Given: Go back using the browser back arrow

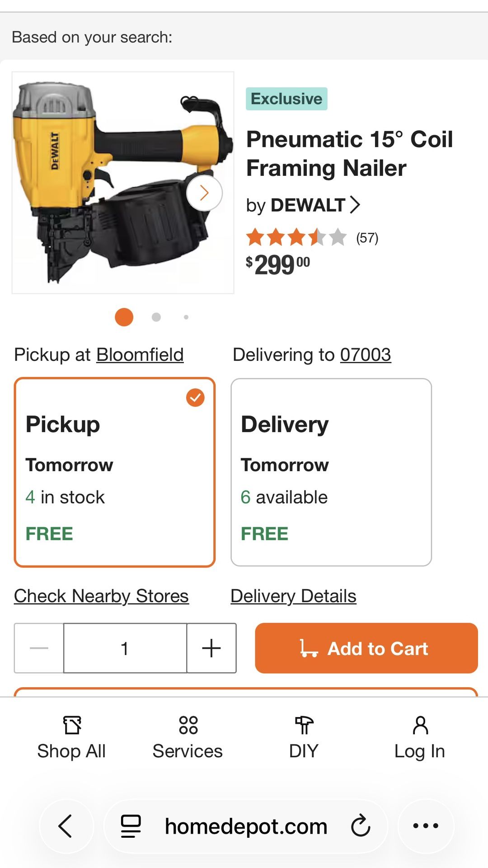Looking at the screenshot, I should tap(66, 826).
